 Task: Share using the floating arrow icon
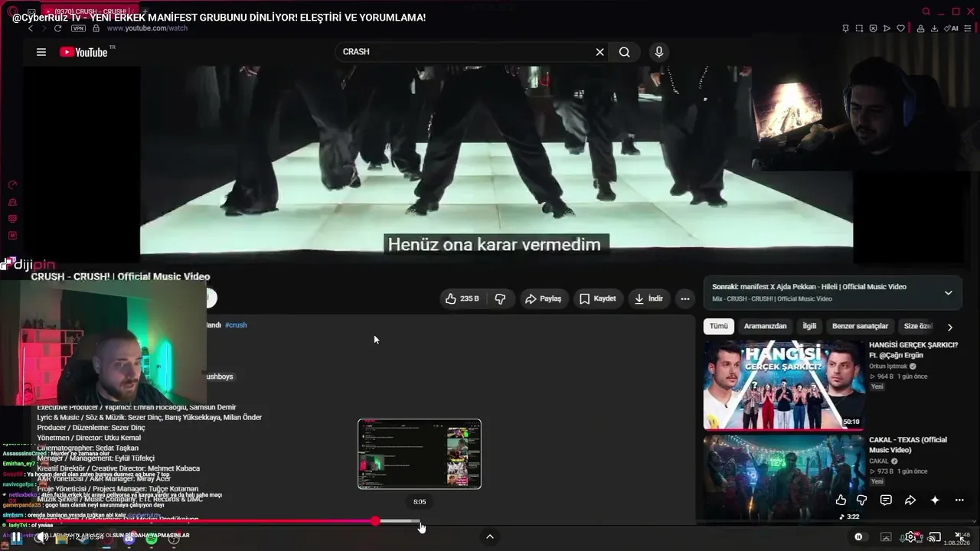(910, 500)
